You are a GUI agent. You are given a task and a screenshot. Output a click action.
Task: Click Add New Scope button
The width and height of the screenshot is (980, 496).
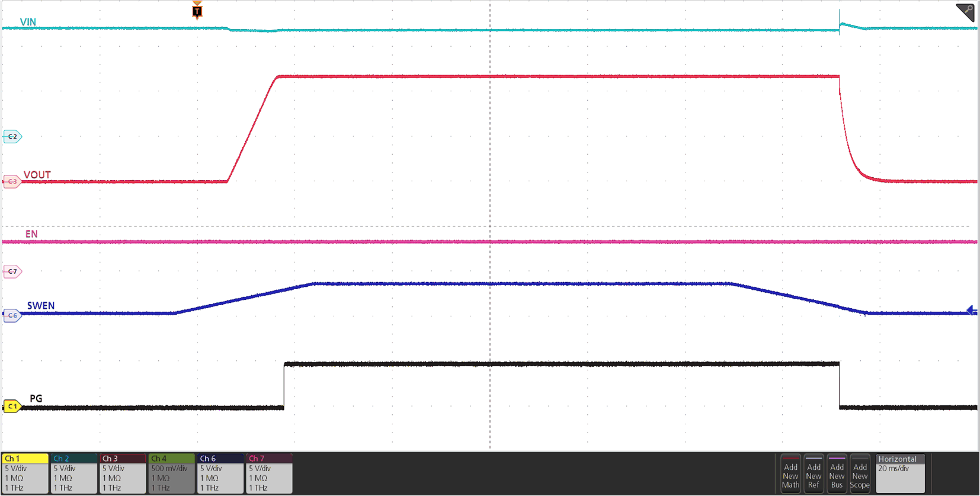pos(860,473)
